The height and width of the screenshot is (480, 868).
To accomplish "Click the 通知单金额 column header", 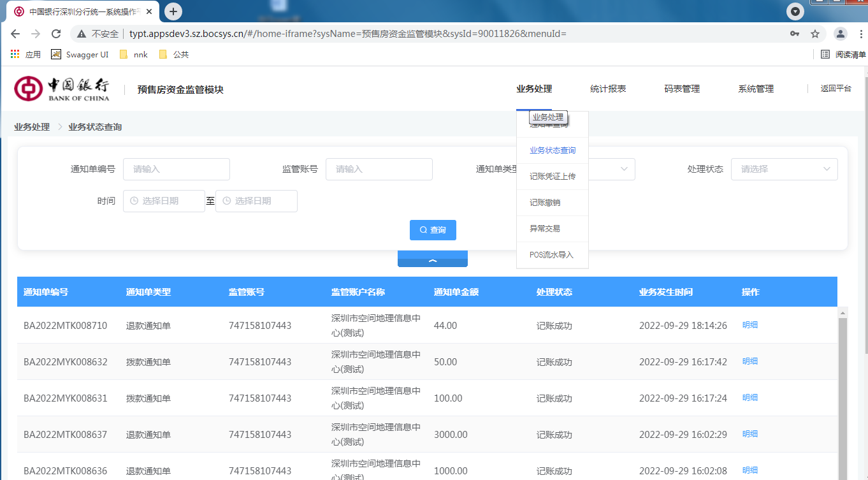I will coord(456,292).
